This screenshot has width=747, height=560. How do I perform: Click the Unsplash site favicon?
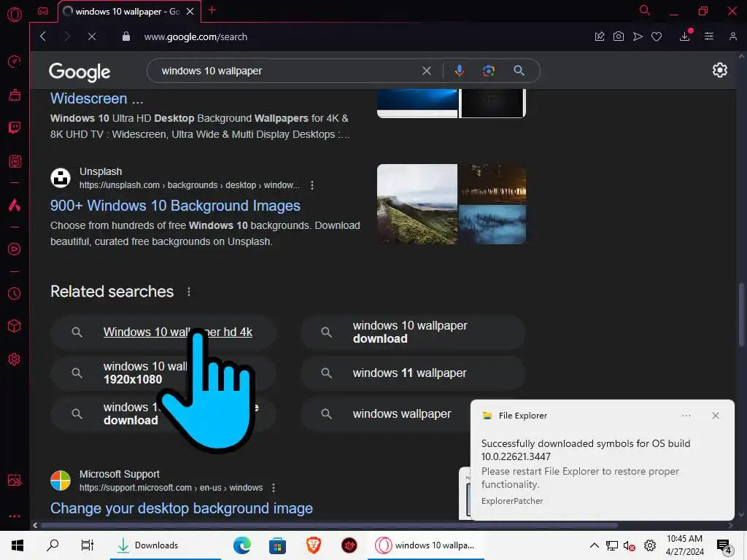click(61, 178)
